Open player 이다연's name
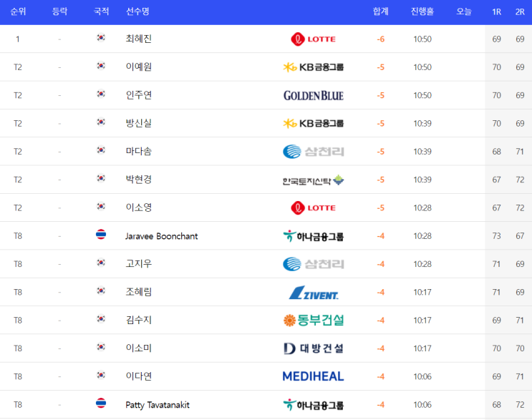 tap(138, 376)
